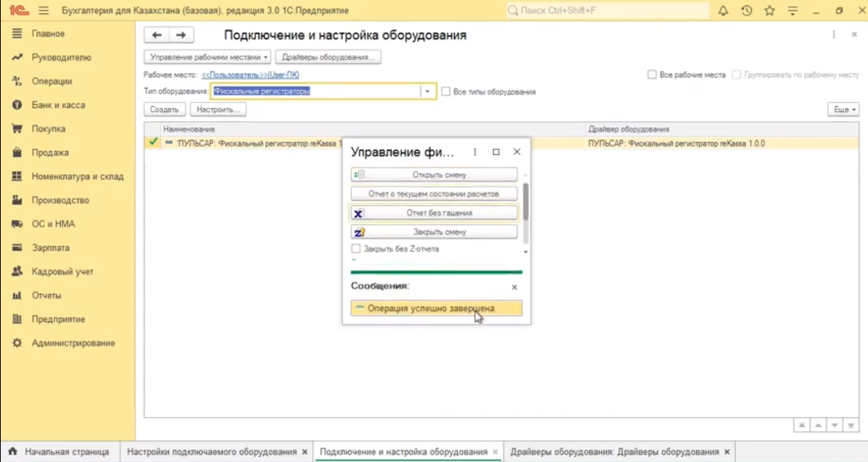Toggle the Все типы оборудования checkbox
Screen dimensions: 868x462
[446, 92]
